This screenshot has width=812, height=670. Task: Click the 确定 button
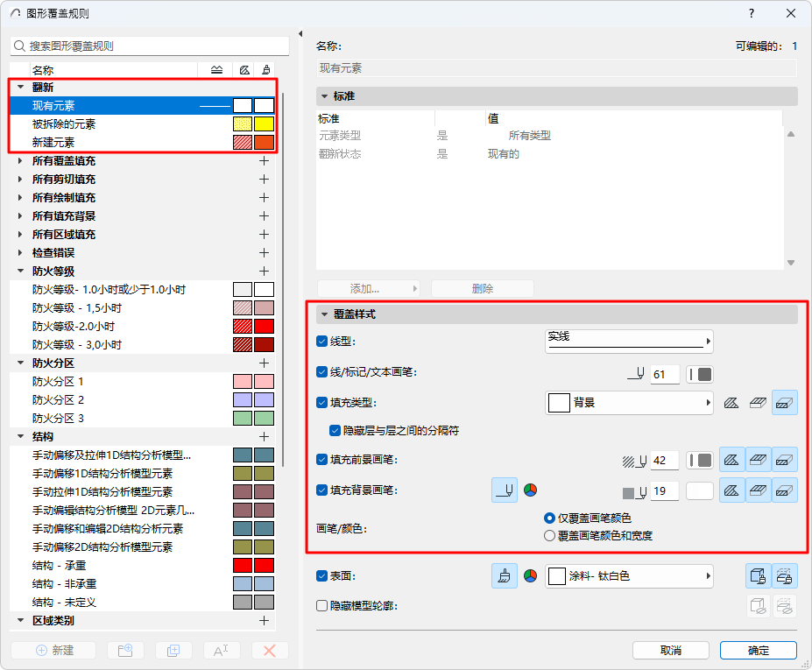pyautogui.click(x=759, y=651)
